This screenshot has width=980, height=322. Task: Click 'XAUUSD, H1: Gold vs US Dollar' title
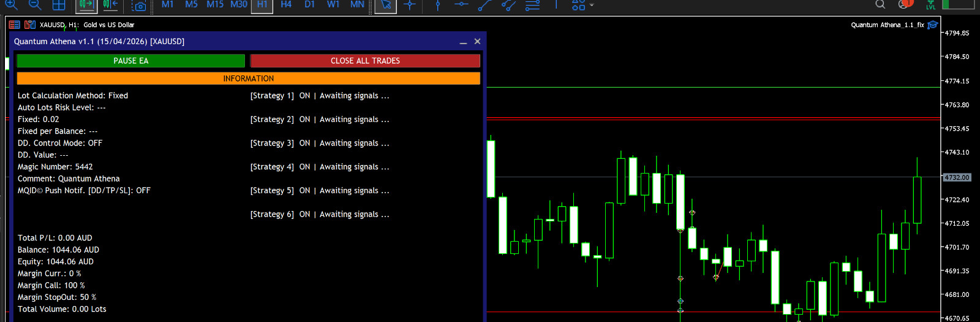point(87,25)
